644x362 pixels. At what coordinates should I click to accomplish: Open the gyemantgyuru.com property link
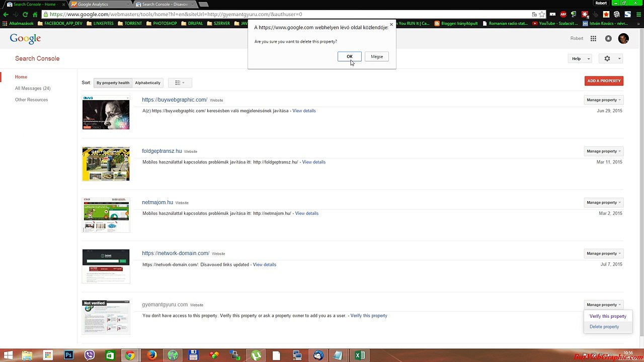[165, 305]
